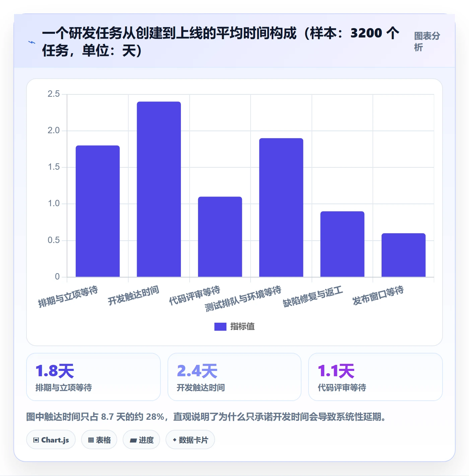Viewport: 469px width, 476px height.
Task: Open the 1.1天 代码评审等待 card
Action: click(376, 377)
